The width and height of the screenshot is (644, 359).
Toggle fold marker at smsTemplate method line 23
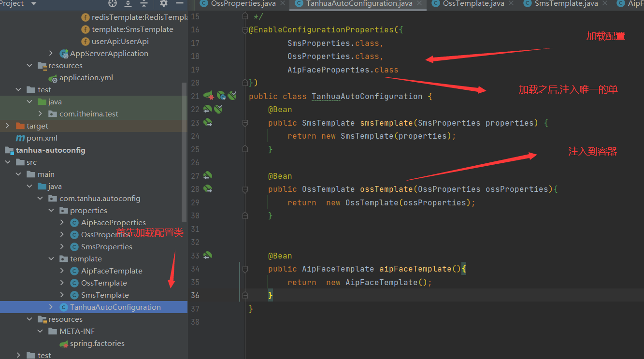[245, 123]
